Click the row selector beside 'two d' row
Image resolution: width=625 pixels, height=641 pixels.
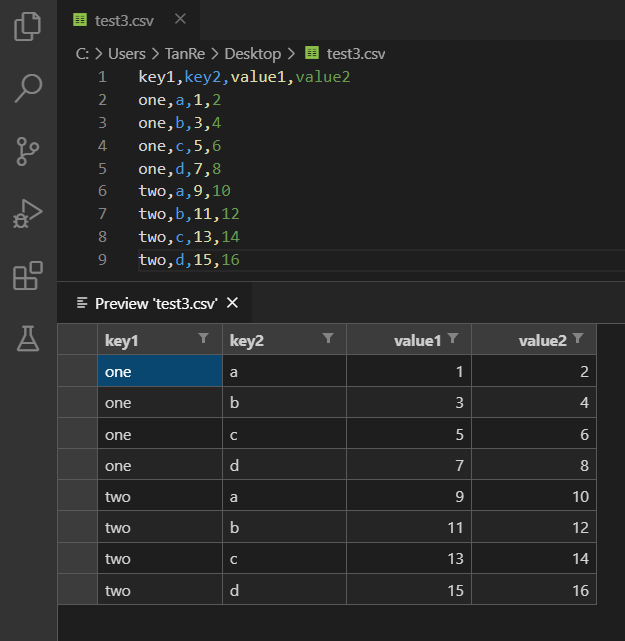(78, 589)
